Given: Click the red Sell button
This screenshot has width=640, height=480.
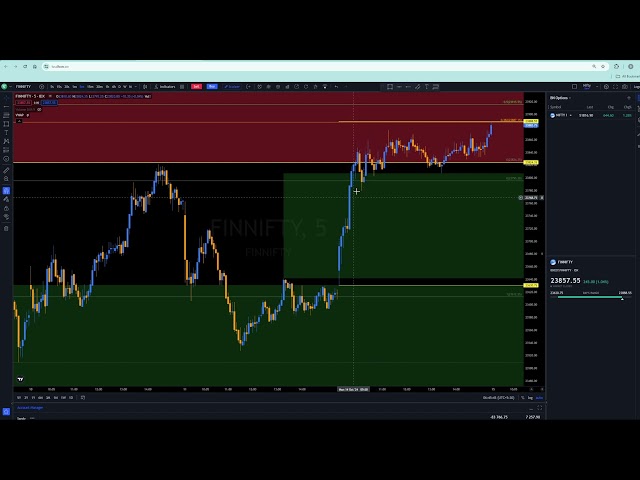Looking at the screenshot, I should (196, 87).
